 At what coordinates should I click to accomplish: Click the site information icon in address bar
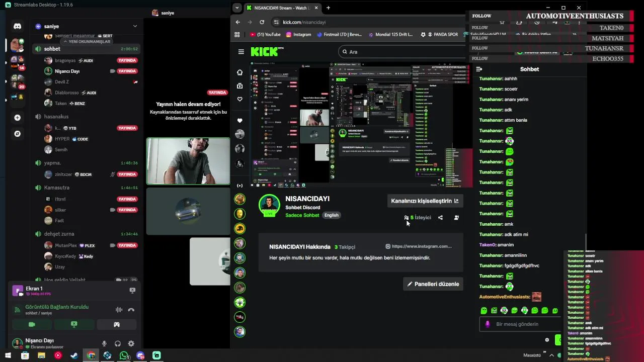point(276,22)
